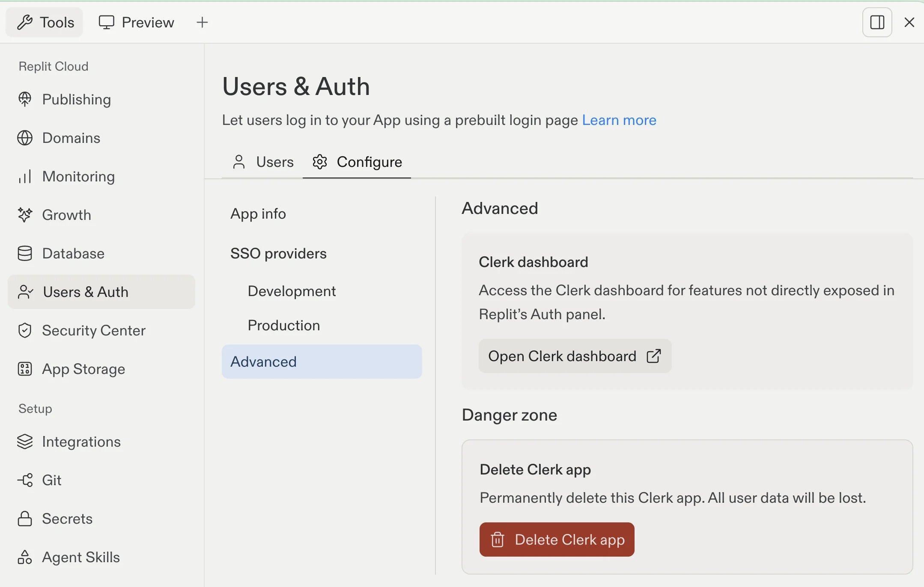
Task: Click the Replit Cloud section label
Action: pos(54,66)
